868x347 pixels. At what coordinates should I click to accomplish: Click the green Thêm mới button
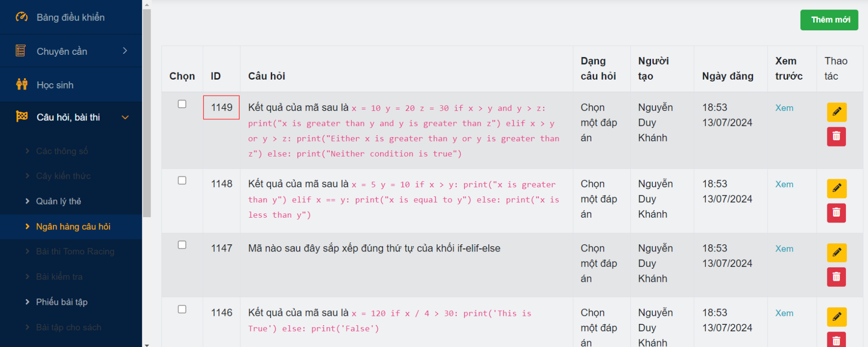[829, 20]
